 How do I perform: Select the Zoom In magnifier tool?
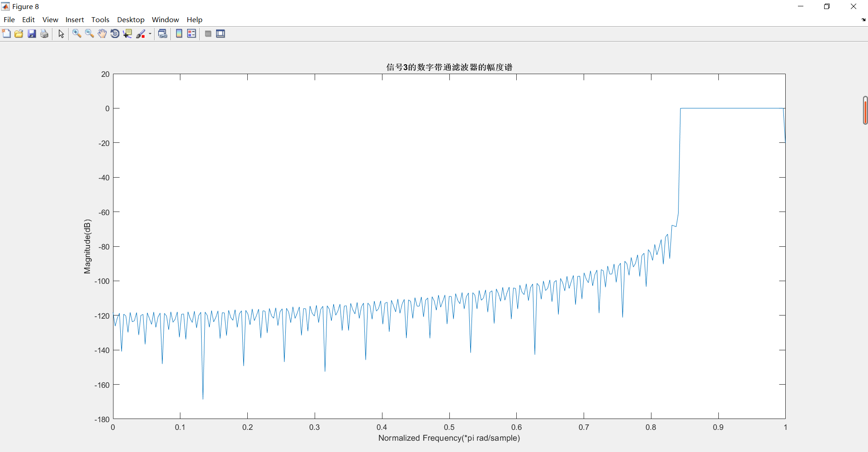pyautogui.click(x=77, y=34)
